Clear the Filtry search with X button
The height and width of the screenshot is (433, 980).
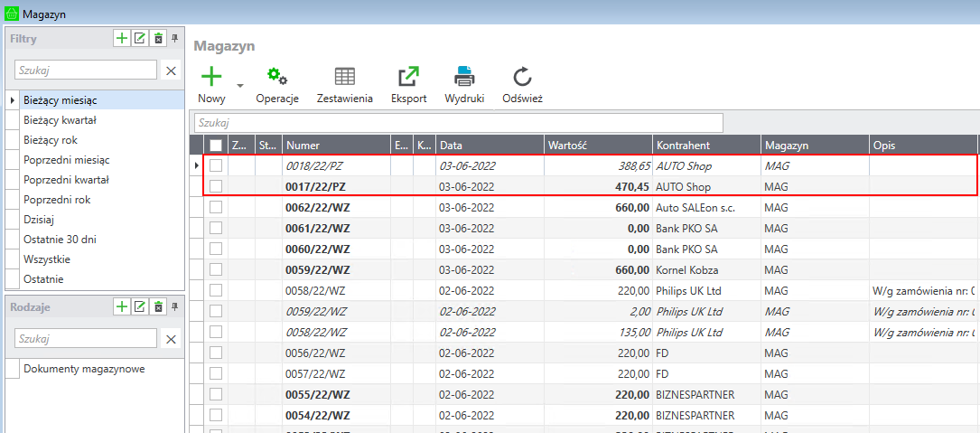[172, 71]
